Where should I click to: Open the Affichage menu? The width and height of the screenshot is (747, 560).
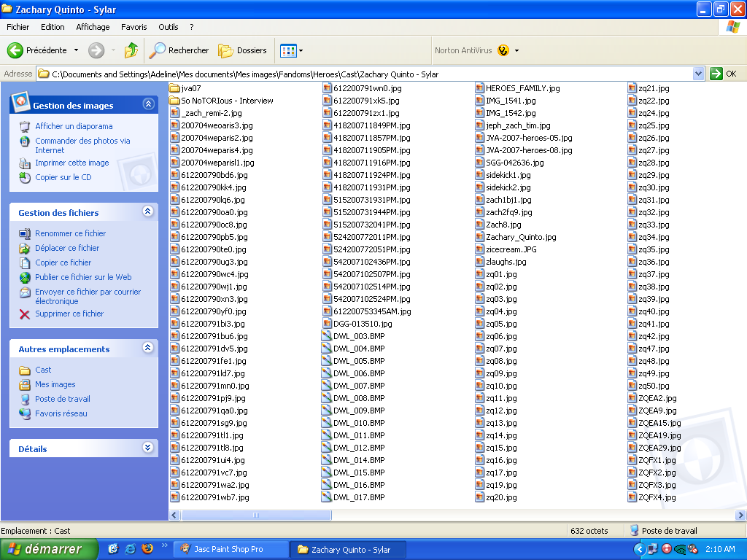tap(93, 27)
